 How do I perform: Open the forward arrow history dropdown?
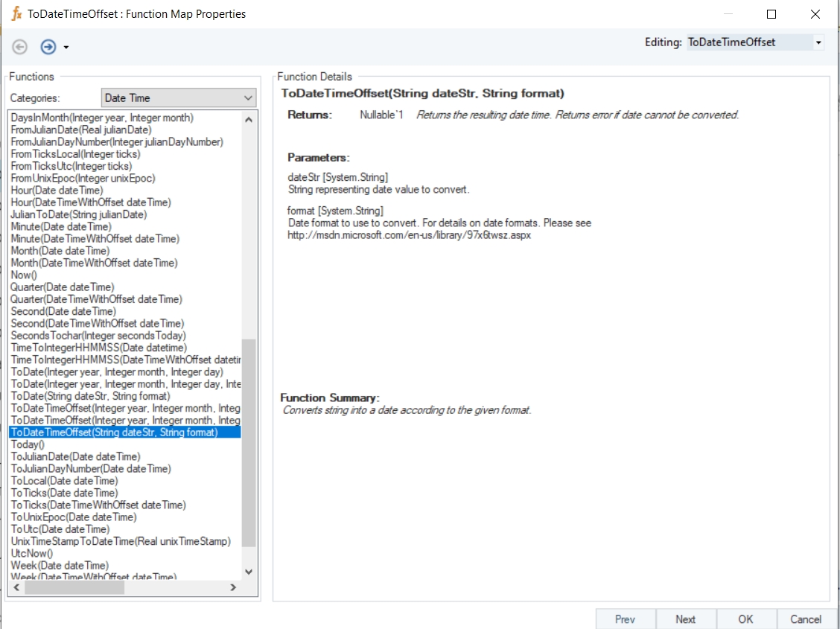[x=66, y=48]
